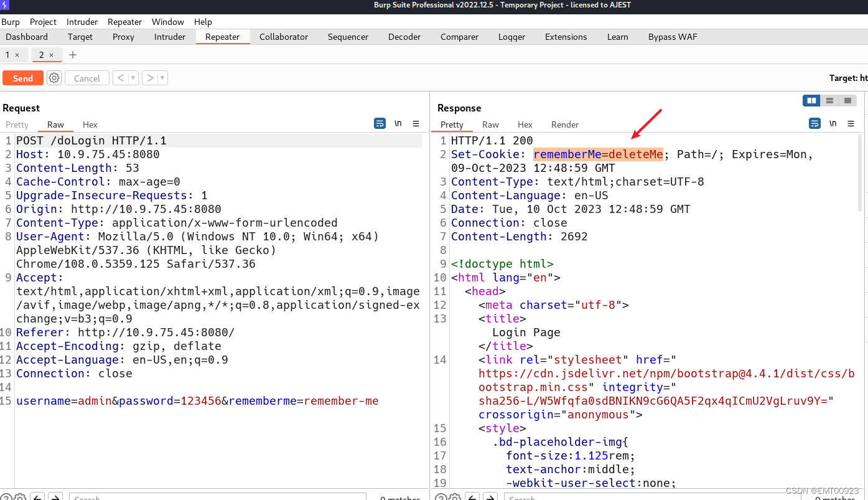Go forward in request history

149,78
